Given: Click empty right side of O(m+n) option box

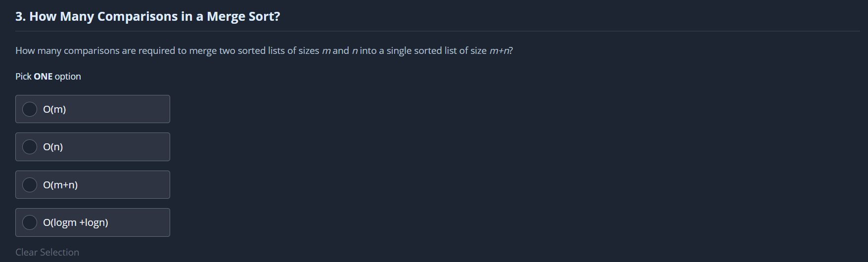Looking at the screenshot, I should click(x=138, y=185).
